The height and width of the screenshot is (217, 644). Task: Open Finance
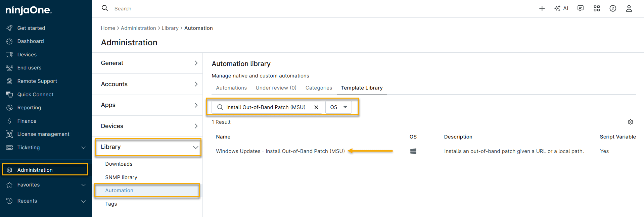pyautogui.click(x=27, y=121)
